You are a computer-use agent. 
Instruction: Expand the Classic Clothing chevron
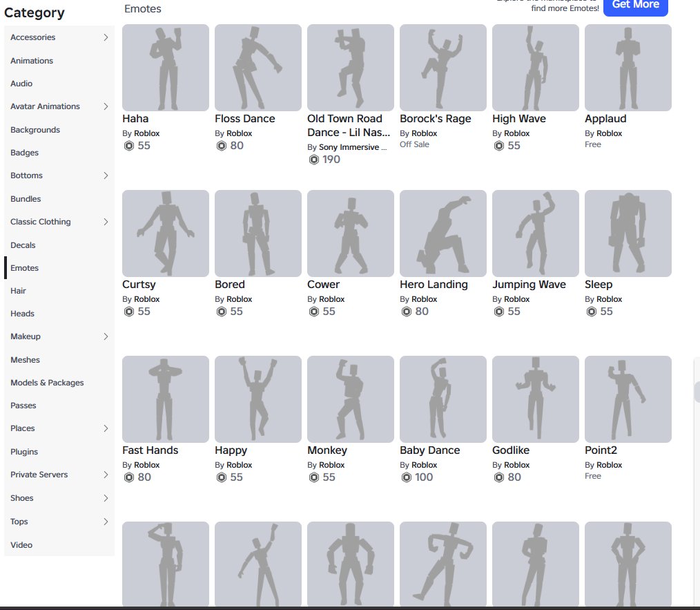coord(106,222)
